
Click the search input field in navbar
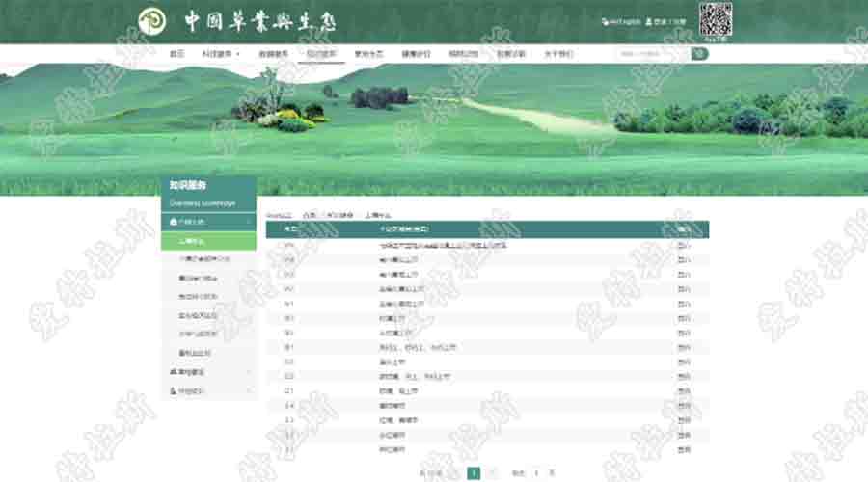652,54
